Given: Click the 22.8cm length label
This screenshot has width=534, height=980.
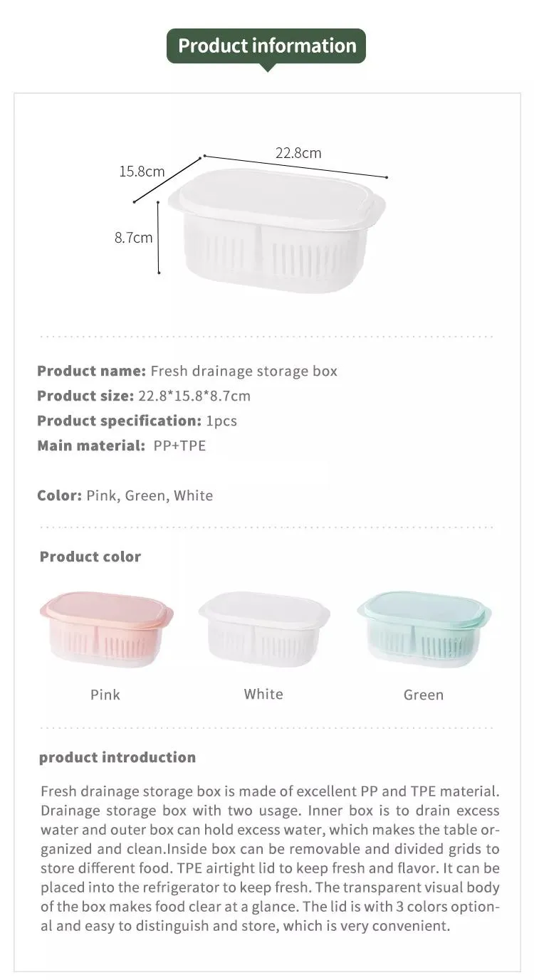Looking at the screenshot, I should 298,152.
